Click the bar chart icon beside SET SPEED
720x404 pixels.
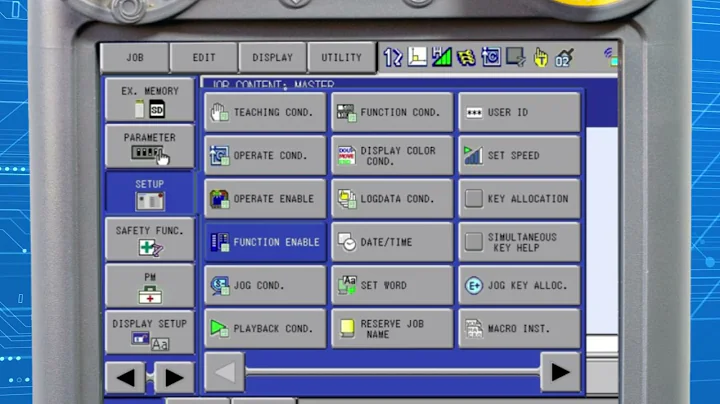[x=473, y=155]
